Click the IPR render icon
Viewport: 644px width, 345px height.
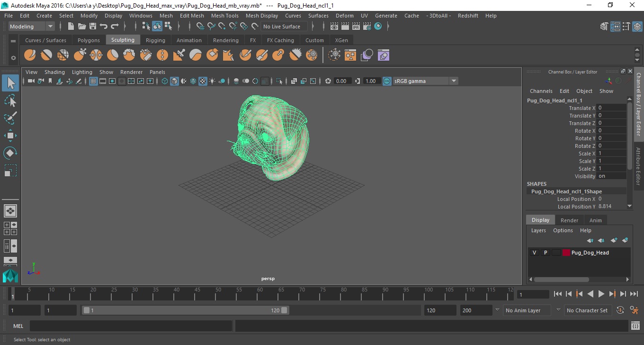pyautogui.click(x=356, y=27)
